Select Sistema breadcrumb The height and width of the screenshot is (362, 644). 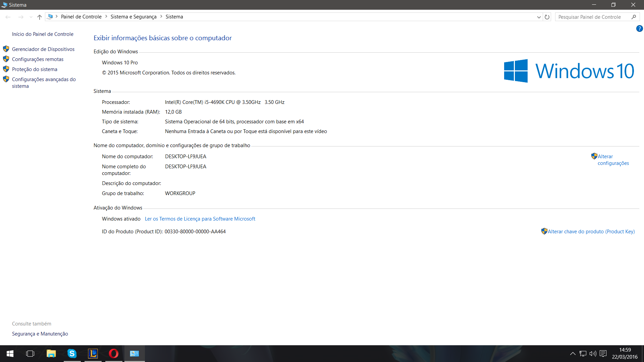click(174, 16)
